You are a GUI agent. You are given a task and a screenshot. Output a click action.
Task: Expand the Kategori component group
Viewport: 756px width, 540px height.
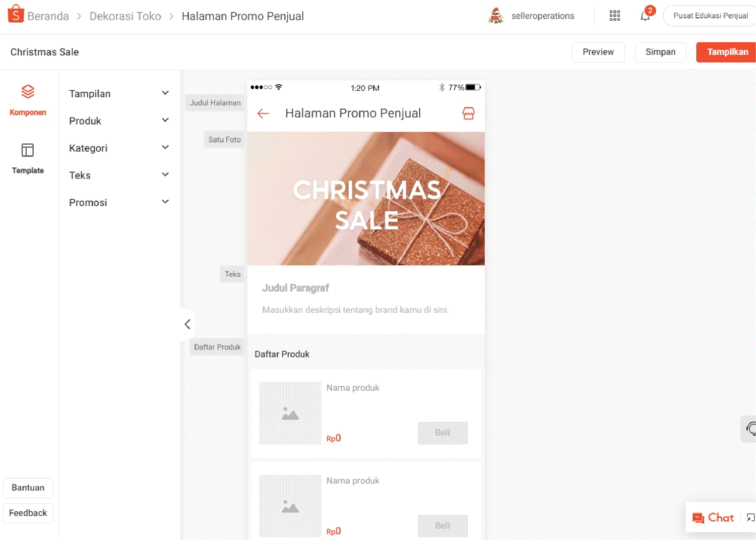119,148
